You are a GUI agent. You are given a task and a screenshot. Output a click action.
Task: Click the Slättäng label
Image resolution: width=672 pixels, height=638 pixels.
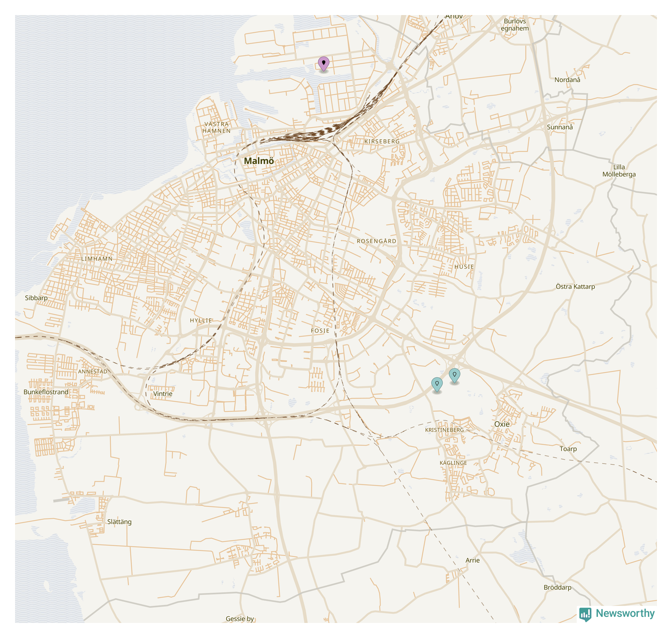tap(119, 522)
